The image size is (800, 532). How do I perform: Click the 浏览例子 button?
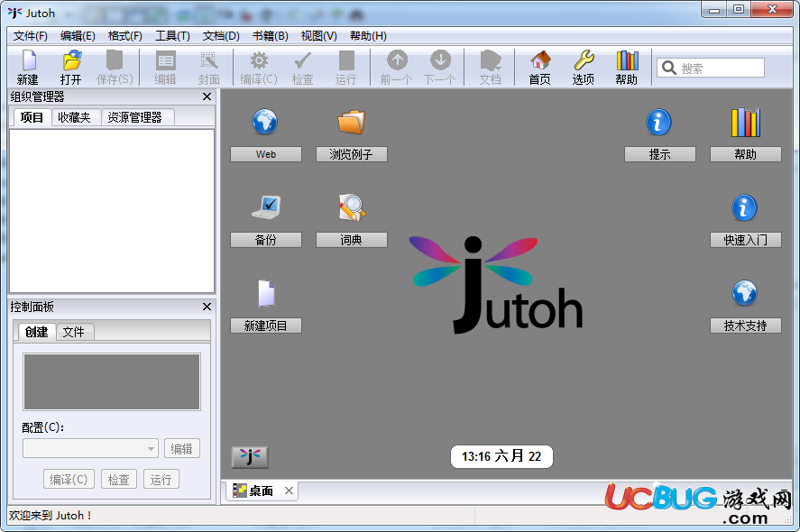coord(352,154)
